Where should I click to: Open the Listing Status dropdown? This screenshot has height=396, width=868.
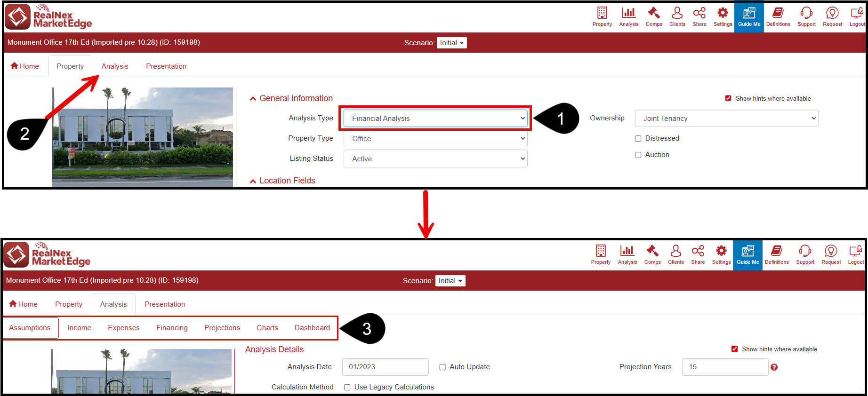point(435,159)
